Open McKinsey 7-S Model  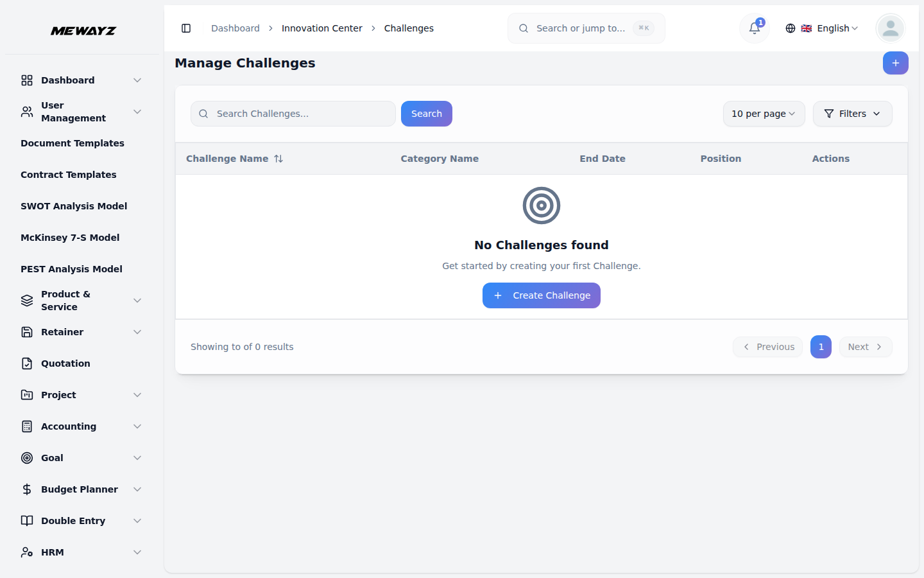click(70, 238)
